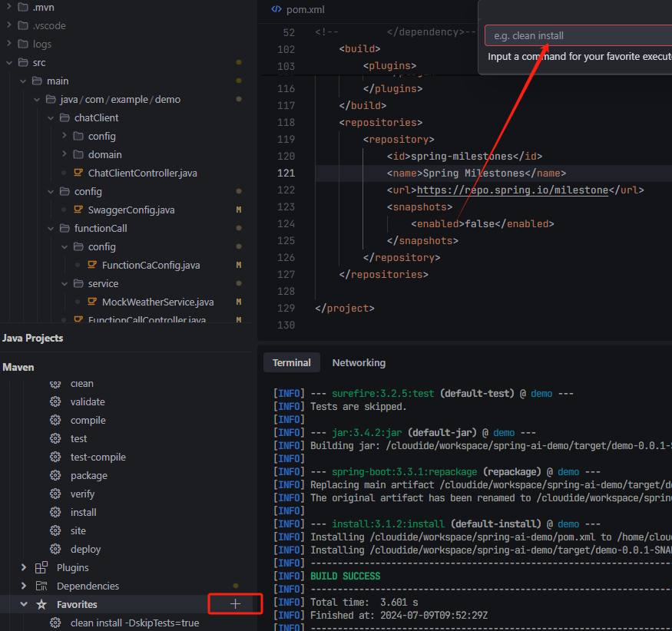The width and height of the screenshot is (672, 631).
Task: Click the Maven command input field
Action: tap(578, 35)
